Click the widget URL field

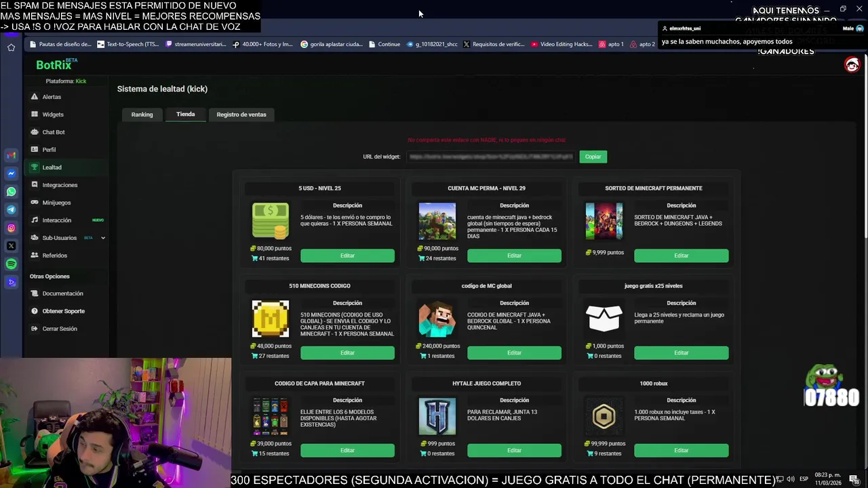tap(491, 157)
